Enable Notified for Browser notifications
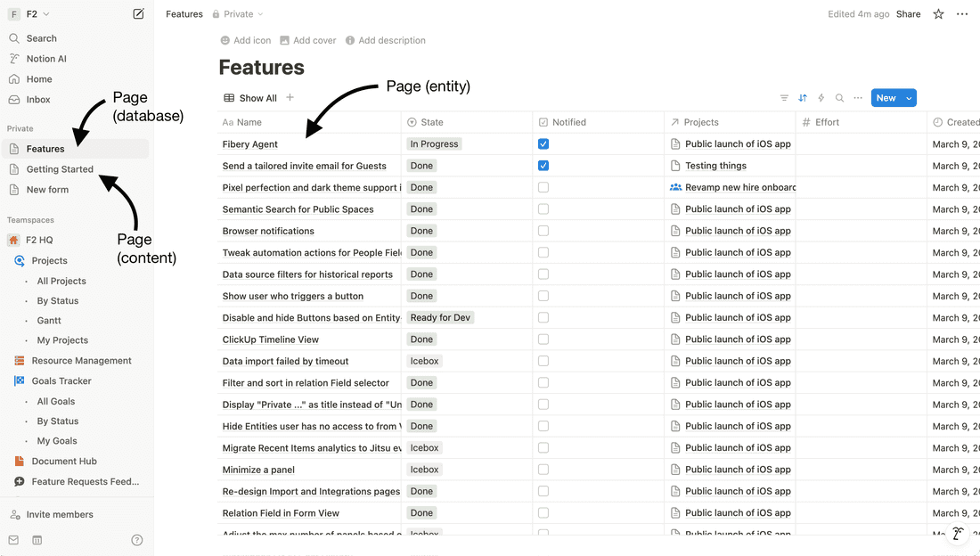The width and height of the screenshot is (980, 556). tap(543, 230)
